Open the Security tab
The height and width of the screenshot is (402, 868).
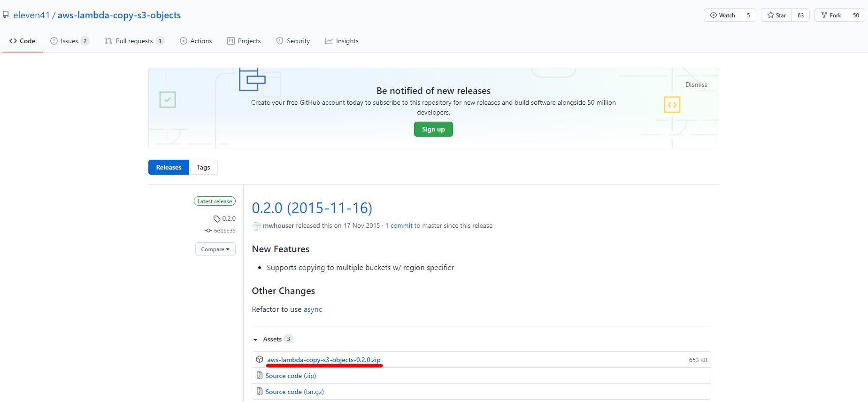pyautogui.click(x=293, y=41)
